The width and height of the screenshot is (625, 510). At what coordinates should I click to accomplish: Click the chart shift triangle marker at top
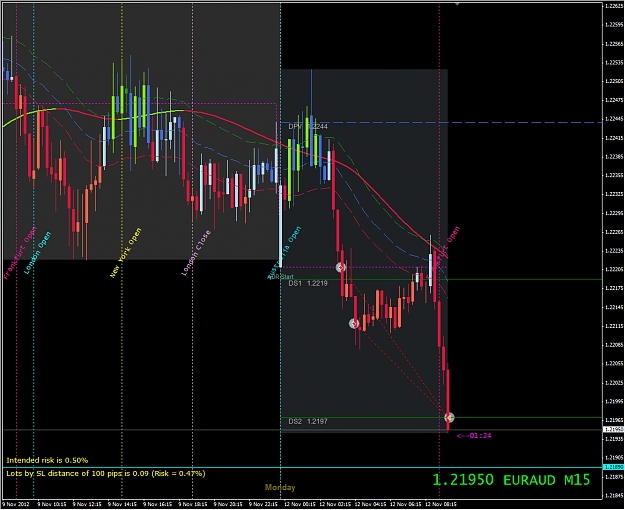tap(458, 4)
